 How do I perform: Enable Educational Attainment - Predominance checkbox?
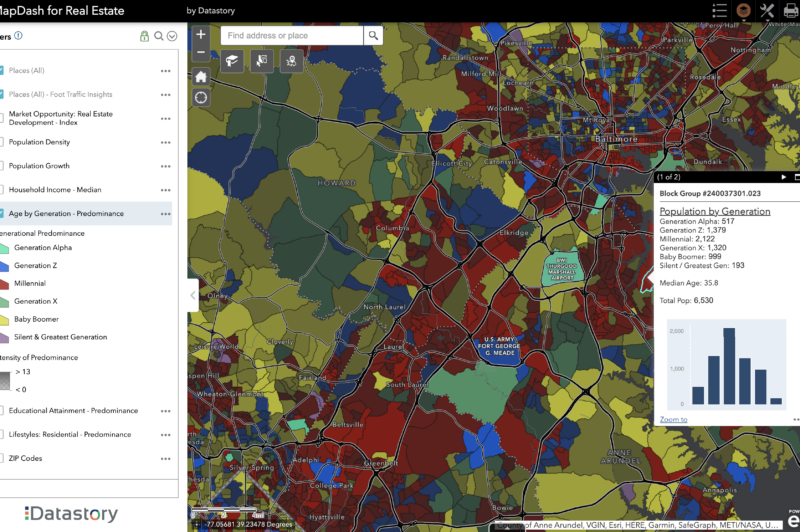click(2, 411)
